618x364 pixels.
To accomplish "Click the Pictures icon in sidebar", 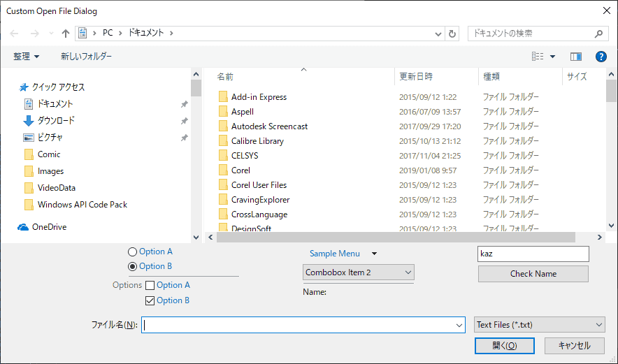I will pyautogui.click(x=29, y=138).
